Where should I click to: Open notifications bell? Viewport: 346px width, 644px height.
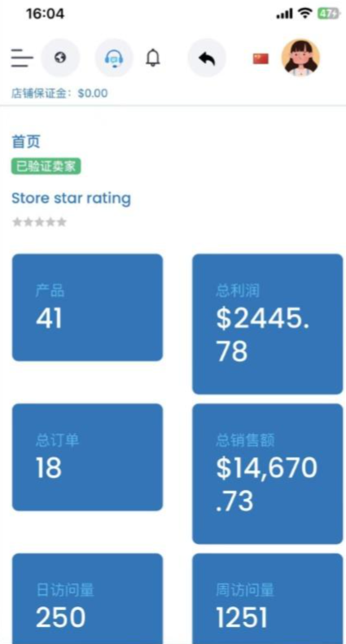tap(153, 58)
